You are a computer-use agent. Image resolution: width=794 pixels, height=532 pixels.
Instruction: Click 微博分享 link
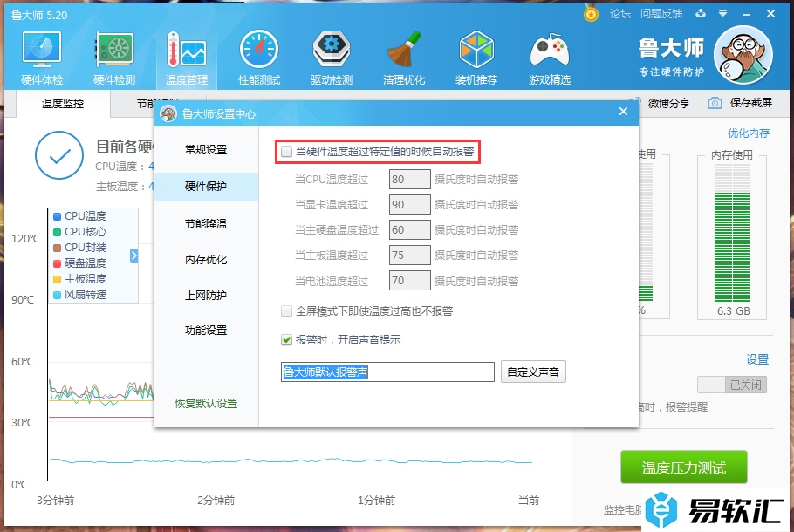tap(669, 103)
